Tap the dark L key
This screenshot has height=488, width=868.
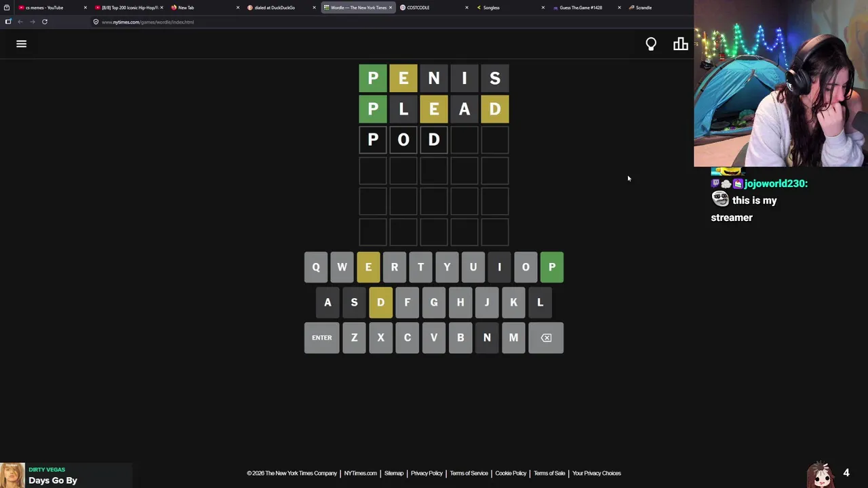click(540, 302)
